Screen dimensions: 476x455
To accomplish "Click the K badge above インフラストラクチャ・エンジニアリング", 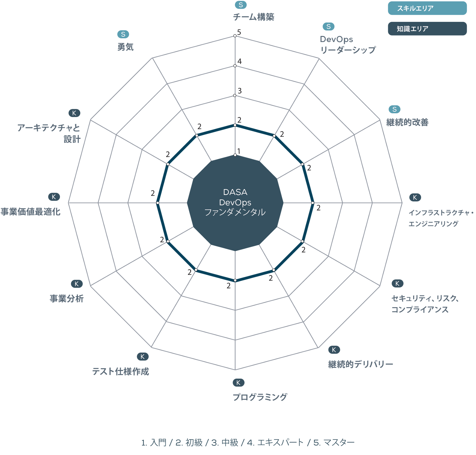I will point(415,197).
